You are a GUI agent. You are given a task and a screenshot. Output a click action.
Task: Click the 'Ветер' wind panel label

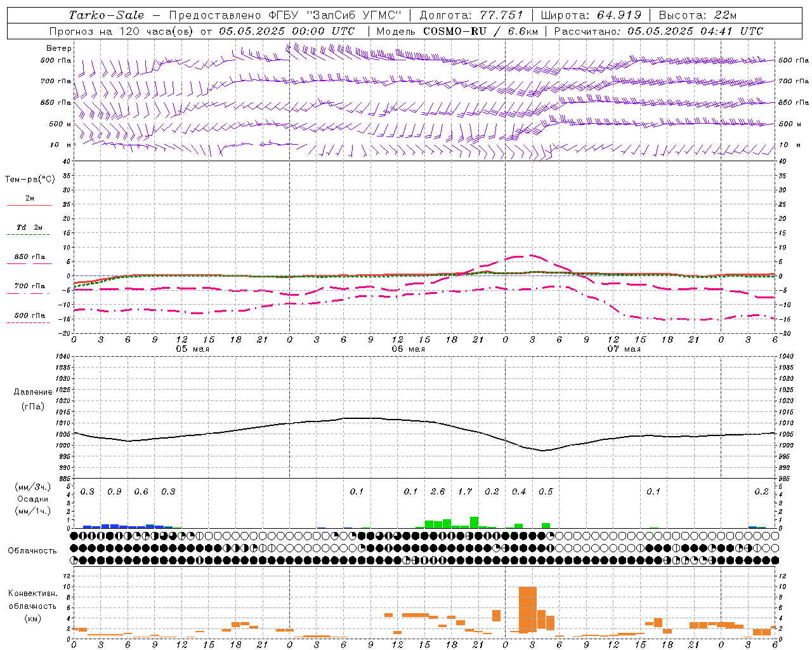coord(58,48)
